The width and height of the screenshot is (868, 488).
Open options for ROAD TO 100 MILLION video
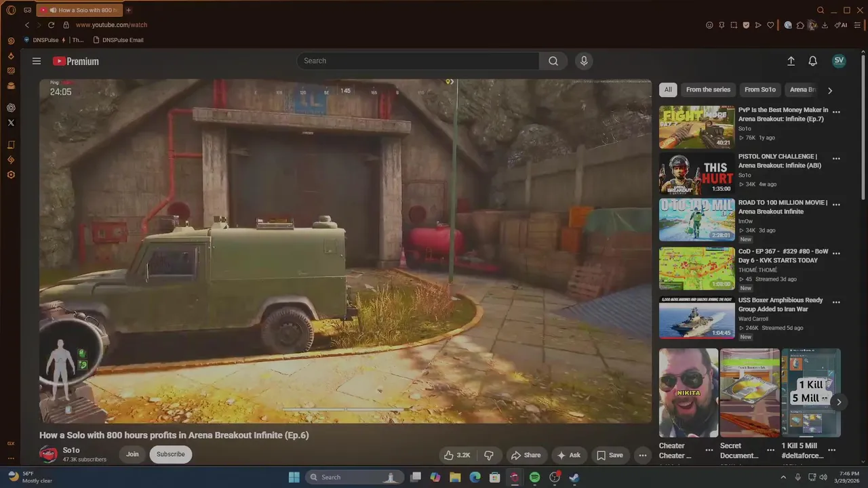tap(836, 205)
